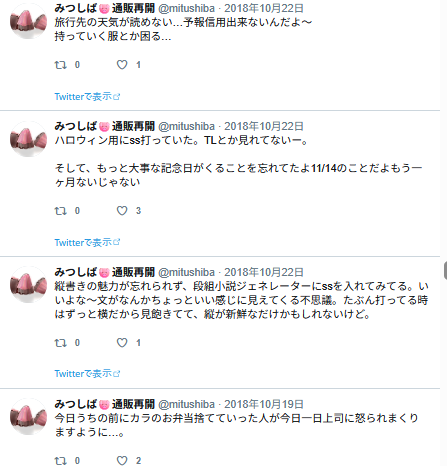The width and height of the screenshot is (447, 466).
Task: Open @mitushiba handle on the first tweet
Action: (186, 8)
